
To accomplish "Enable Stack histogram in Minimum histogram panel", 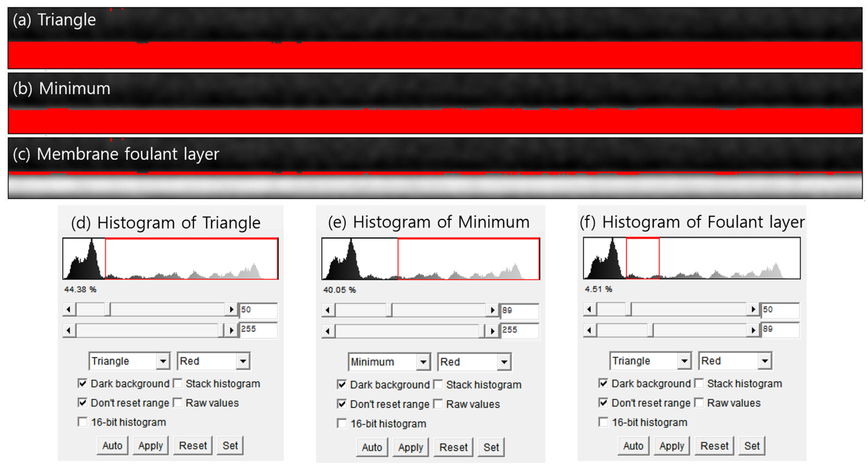I will click(438, 384).
